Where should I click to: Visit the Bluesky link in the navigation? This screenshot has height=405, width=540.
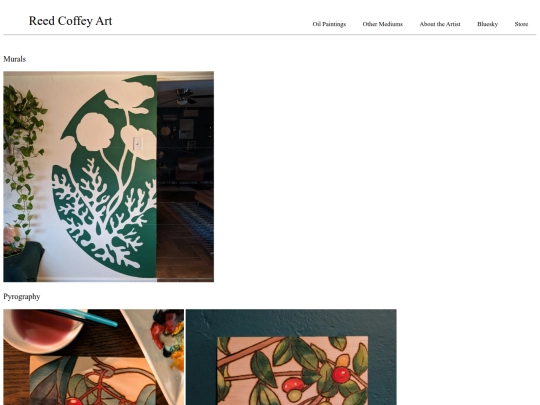click(487, 24)
